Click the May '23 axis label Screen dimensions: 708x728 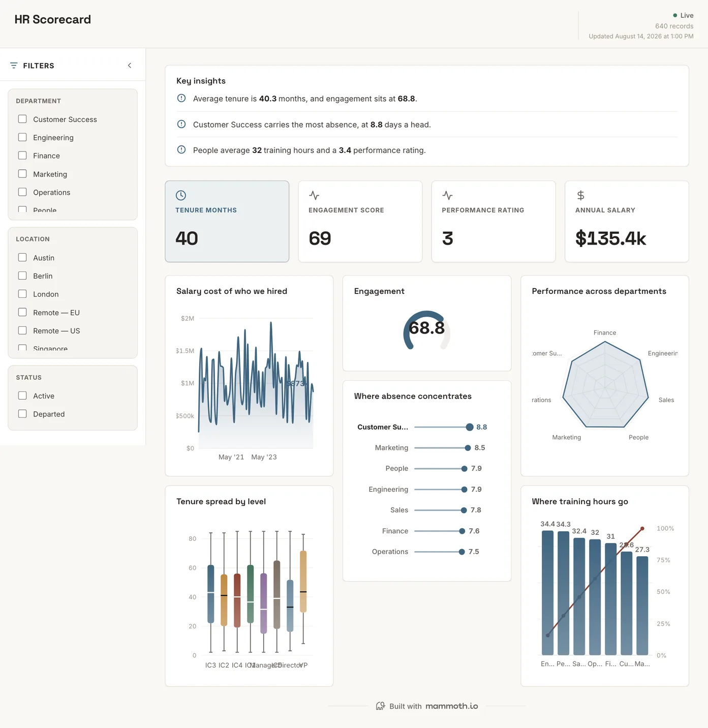264,457
